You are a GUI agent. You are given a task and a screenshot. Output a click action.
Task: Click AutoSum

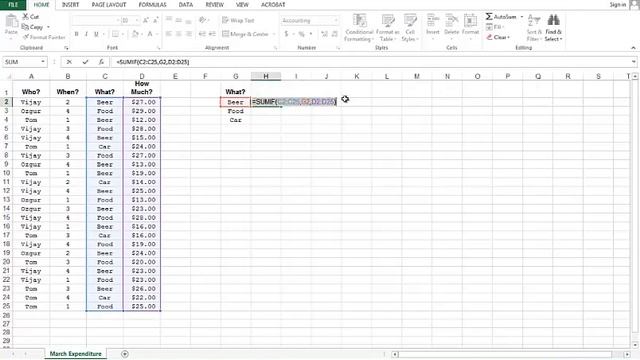click(x=501, y=17)
